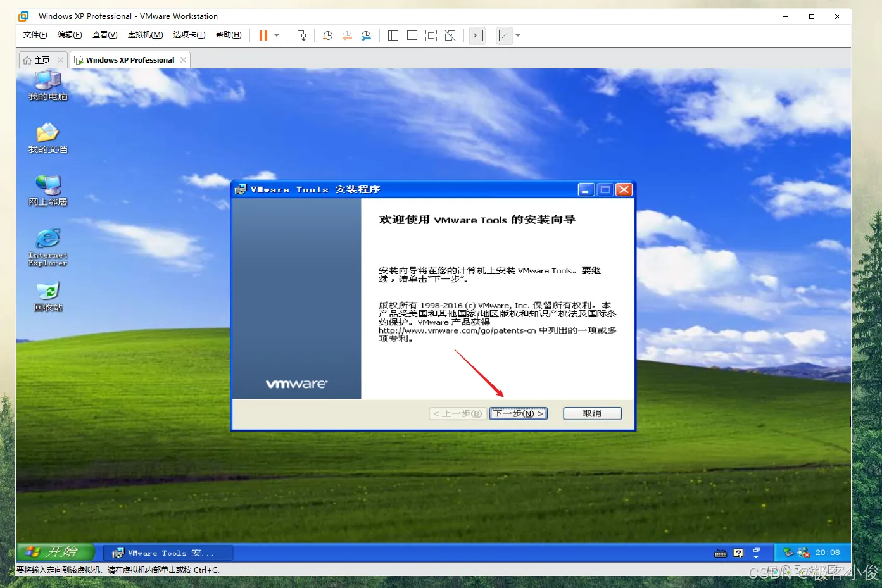
Task: Open the 选项卡(T) menu
Action: (x=189, y=35)
